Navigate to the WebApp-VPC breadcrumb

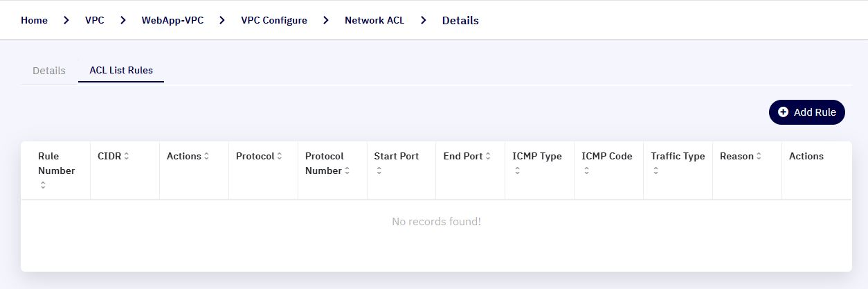pyautogui.click(x=172, y=20)
